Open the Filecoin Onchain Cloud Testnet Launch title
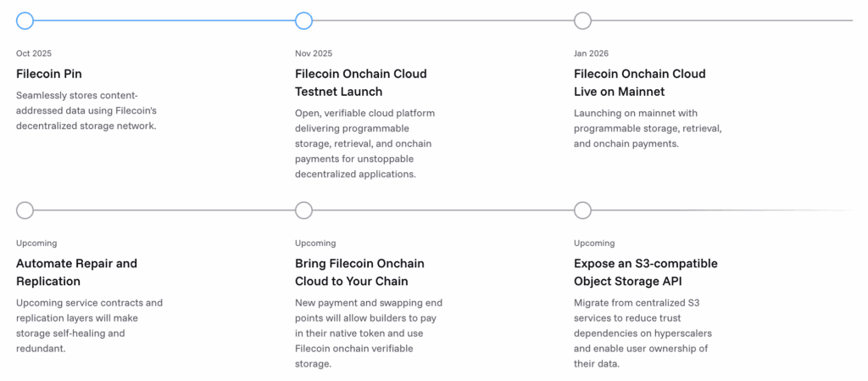This screenshot has width=868, height=381. pyautogui.click(x=360, y=82)
